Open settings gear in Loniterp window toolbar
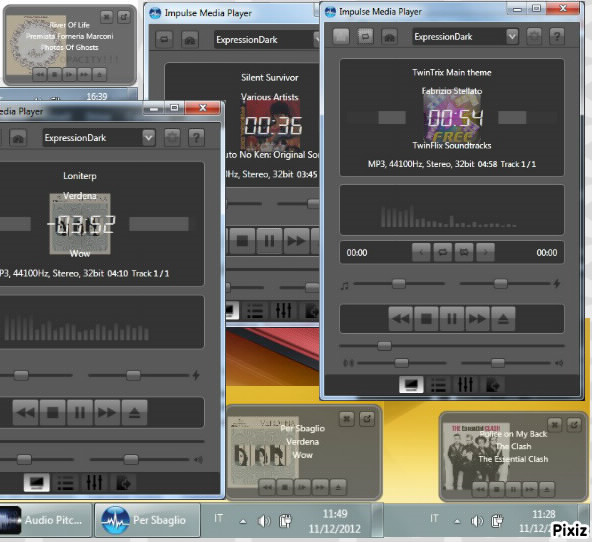The image size is (592, 542). click(173, 138)
